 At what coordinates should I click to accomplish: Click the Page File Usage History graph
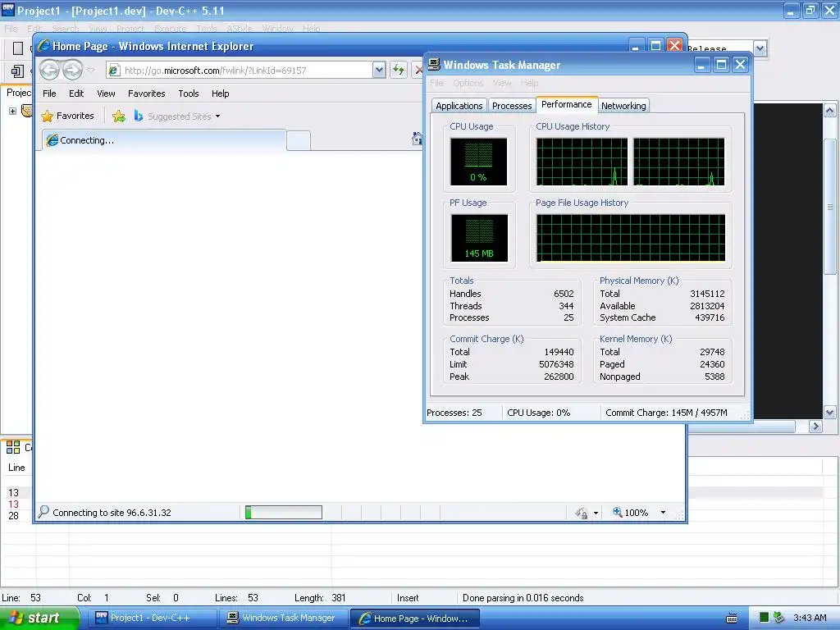[x=631, y=237]
